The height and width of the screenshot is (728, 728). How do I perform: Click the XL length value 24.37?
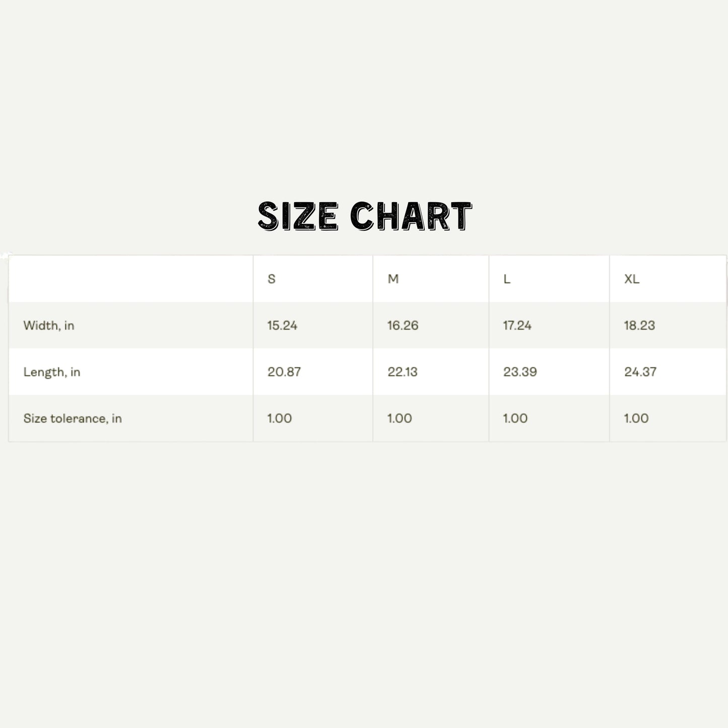[x=640, y=372]
